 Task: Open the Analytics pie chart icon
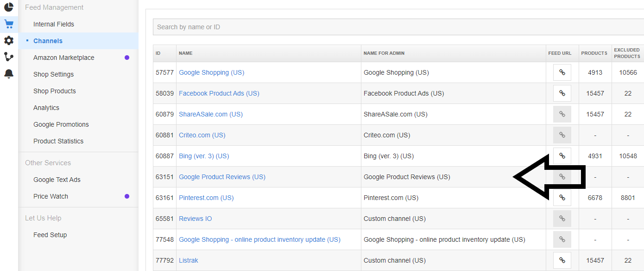point(8,7)
